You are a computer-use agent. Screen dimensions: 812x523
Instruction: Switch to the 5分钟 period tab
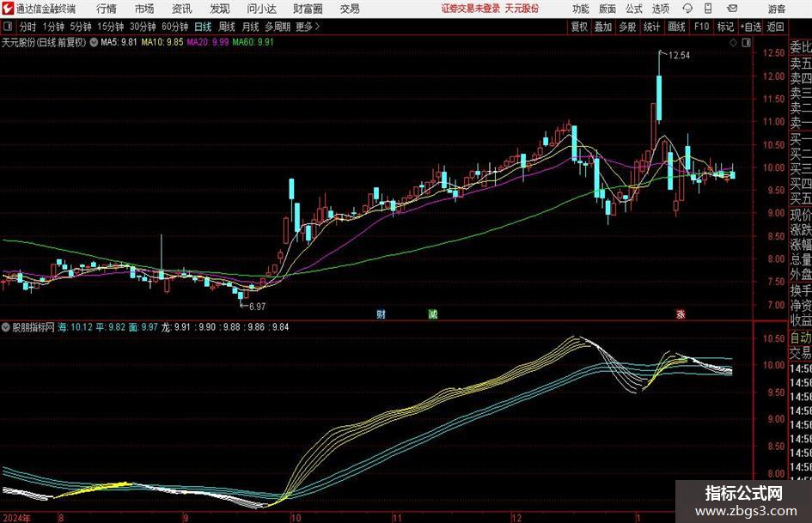coord(81,27)
